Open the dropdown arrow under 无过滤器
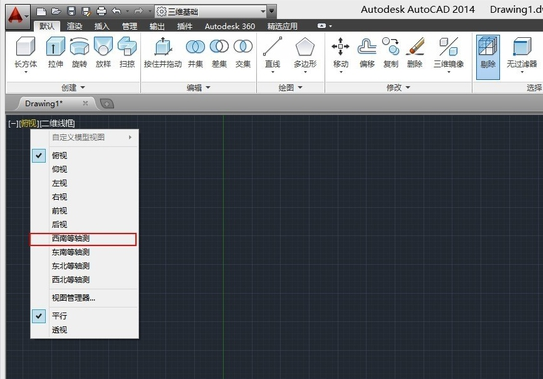This screenshot has width=543, height=379. pyautogui.click(x=522, y=72)
